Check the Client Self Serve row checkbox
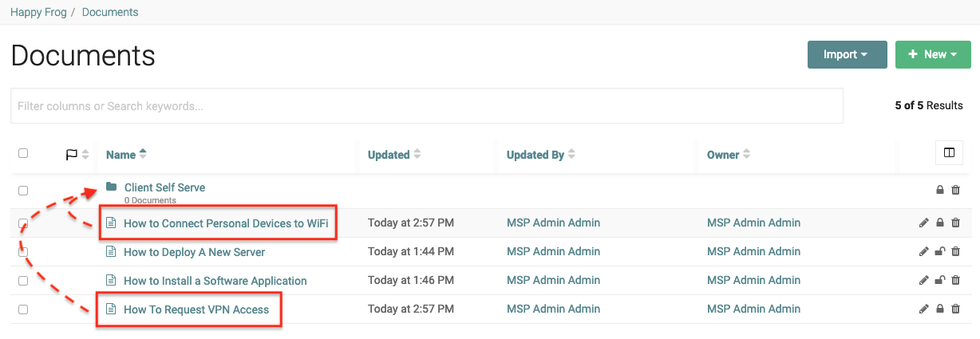Image resolution: width=980 pixels, height=339 pixels. 23,191
